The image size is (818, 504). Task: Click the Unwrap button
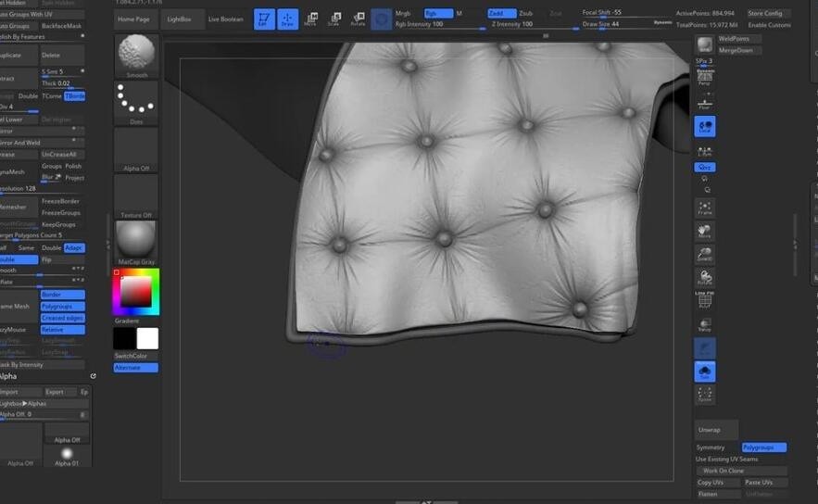716,430
